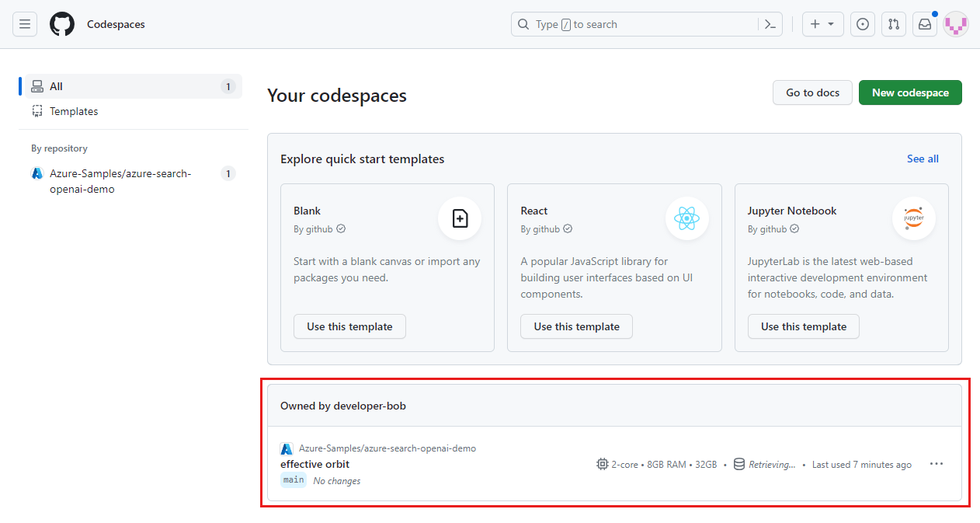Click the Jupyter Notebook logo icon

913,218
